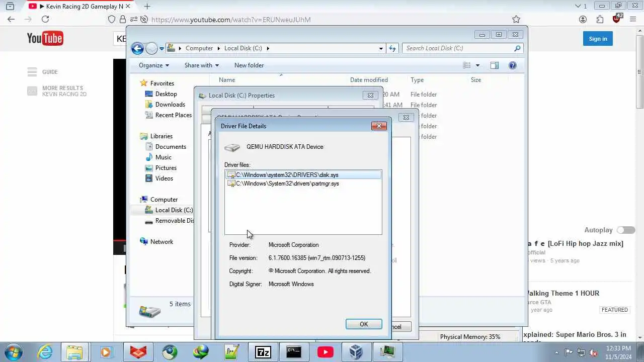Open the YouTube Guide menu icon
The image size is (644, 362).
[x=32, y=72]
